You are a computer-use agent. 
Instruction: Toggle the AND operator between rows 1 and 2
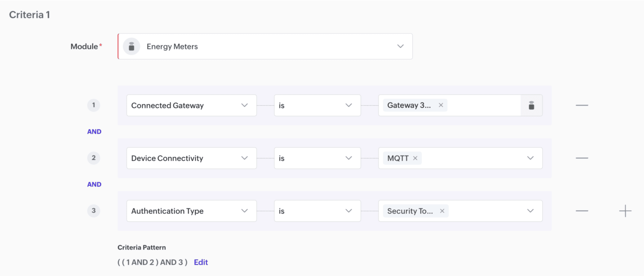pos(94,132)
